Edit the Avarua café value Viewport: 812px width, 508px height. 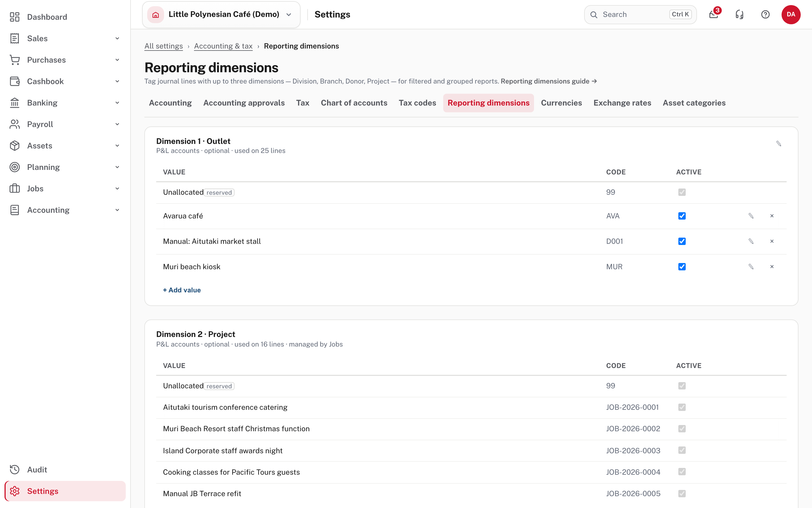coord(751,216)
